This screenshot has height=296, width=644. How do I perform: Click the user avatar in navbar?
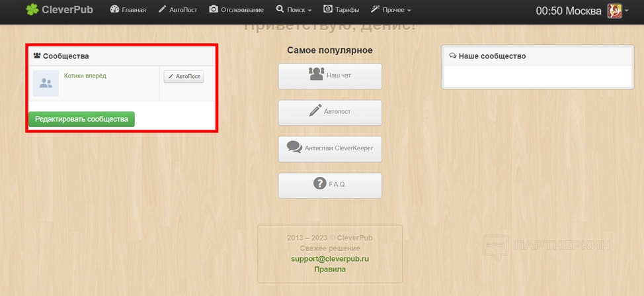pos(614,11)
